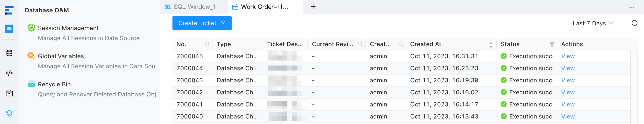This screenshot has width=644, height=124.
Task: Expand the Last 7 Days dropdown
Action: [x=593, y=23]
